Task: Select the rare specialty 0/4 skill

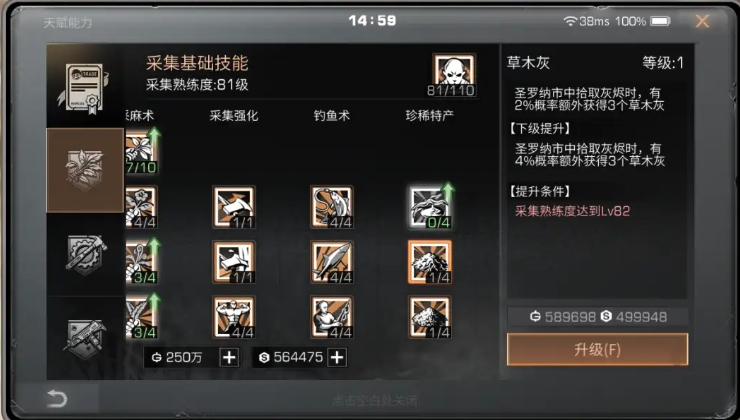Action: pyautogui.click(x=429, y=207)
